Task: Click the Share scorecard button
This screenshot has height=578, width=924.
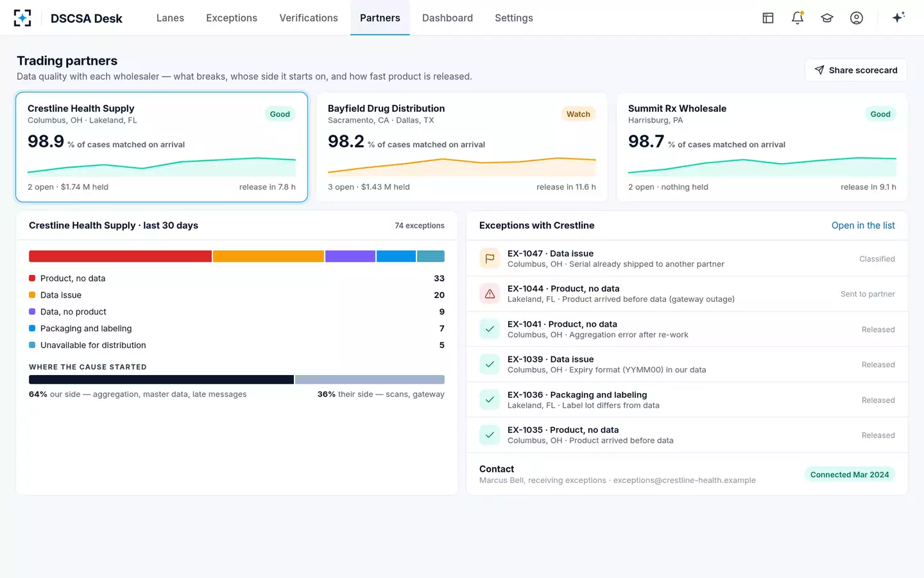Action: point(856,70)
